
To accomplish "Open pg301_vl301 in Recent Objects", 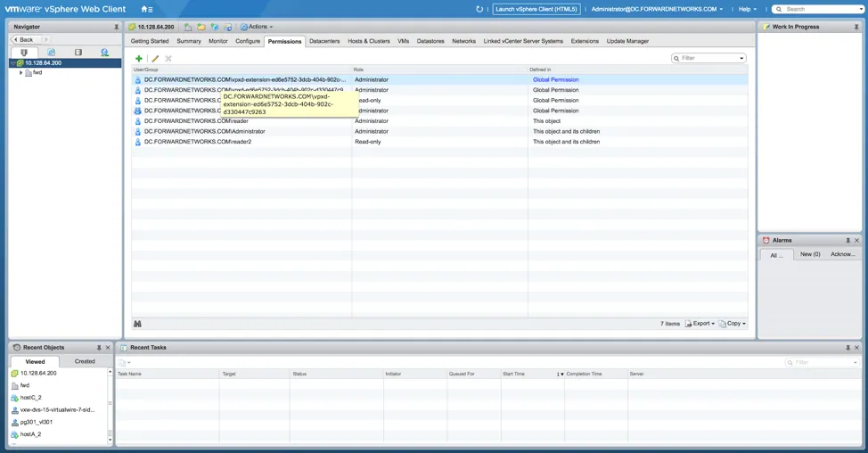I will 36,422.
